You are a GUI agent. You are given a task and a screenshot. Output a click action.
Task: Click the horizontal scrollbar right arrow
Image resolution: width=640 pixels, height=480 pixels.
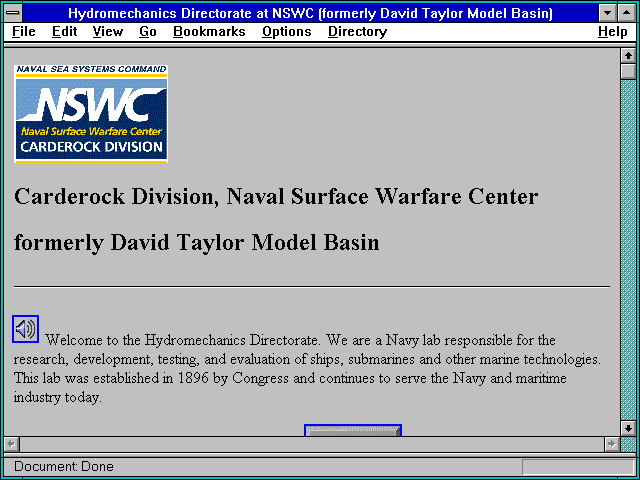click(612, 444)
